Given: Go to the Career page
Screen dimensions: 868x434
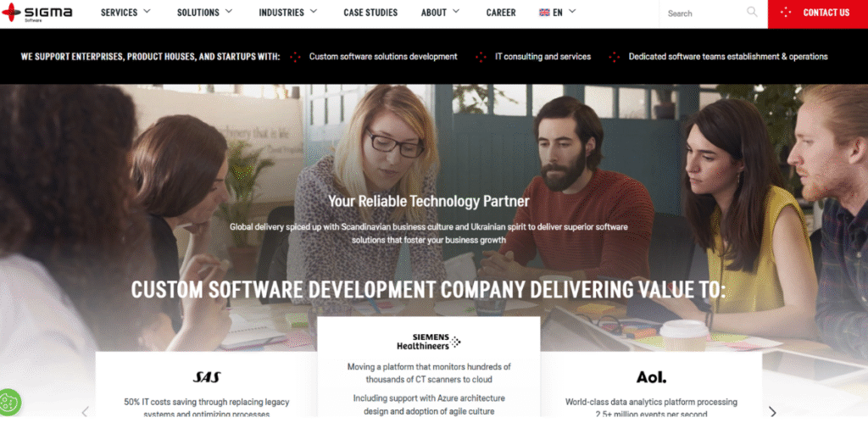Looking at the screenshot, I should pyautogui.click(x=501, y=12).
